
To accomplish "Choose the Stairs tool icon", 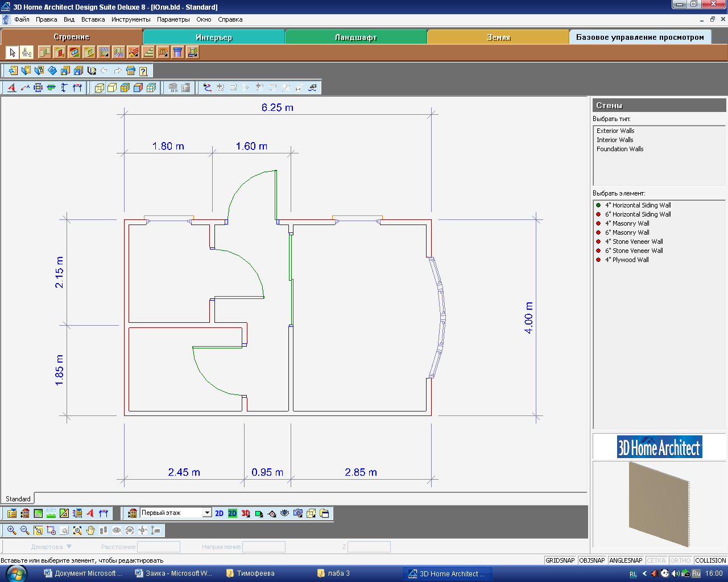I will pyautogui.click(x=148, y=53).
